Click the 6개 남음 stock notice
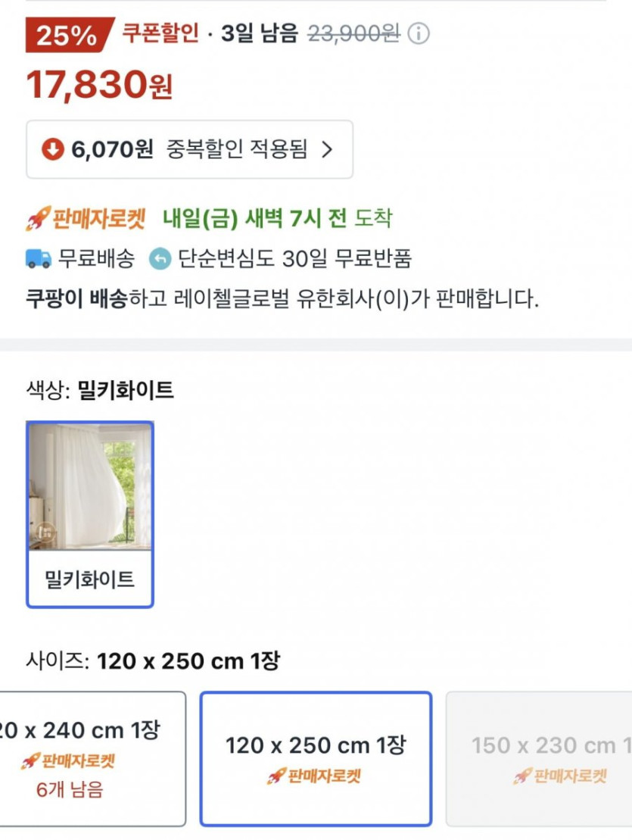Image resolution: width=632 pixels, height=840 pixels. point(70,790)
